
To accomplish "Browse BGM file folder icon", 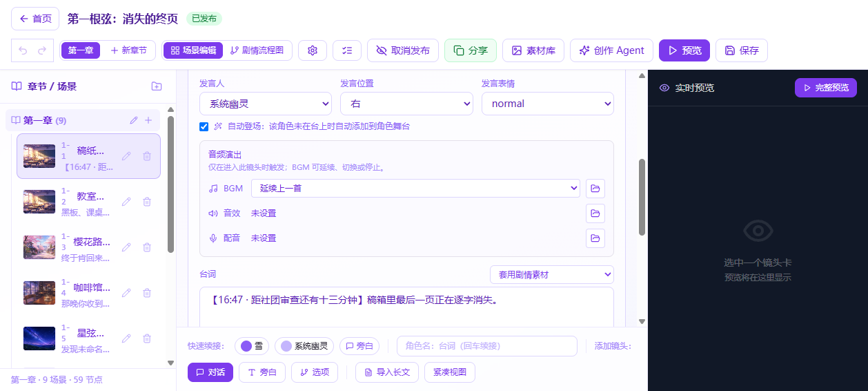I will pos(595,188).
